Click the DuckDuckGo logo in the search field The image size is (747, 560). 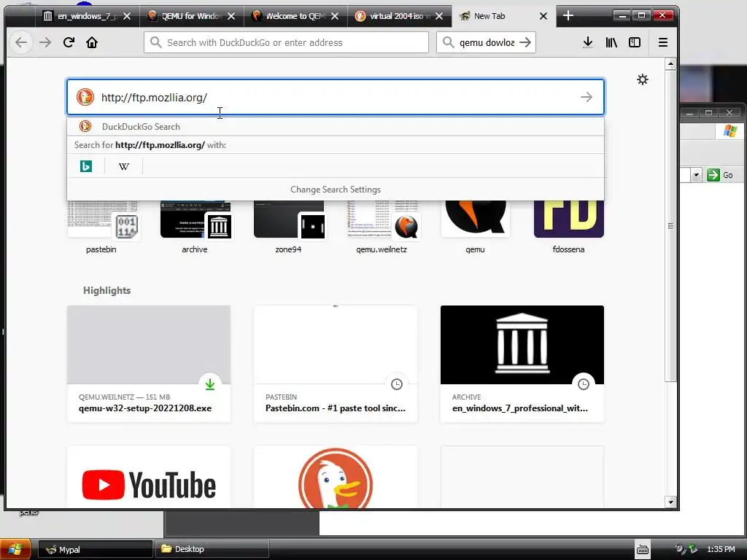tap(85, 97)
